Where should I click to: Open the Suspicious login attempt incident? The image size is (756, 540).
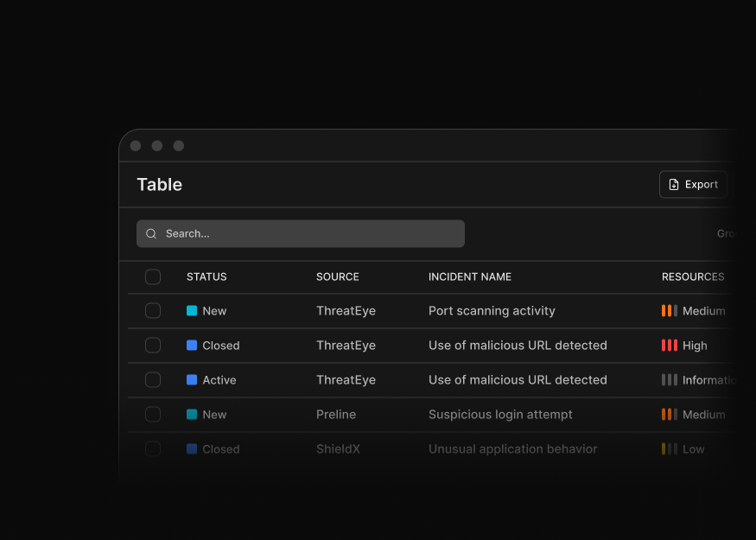[500, 415]
